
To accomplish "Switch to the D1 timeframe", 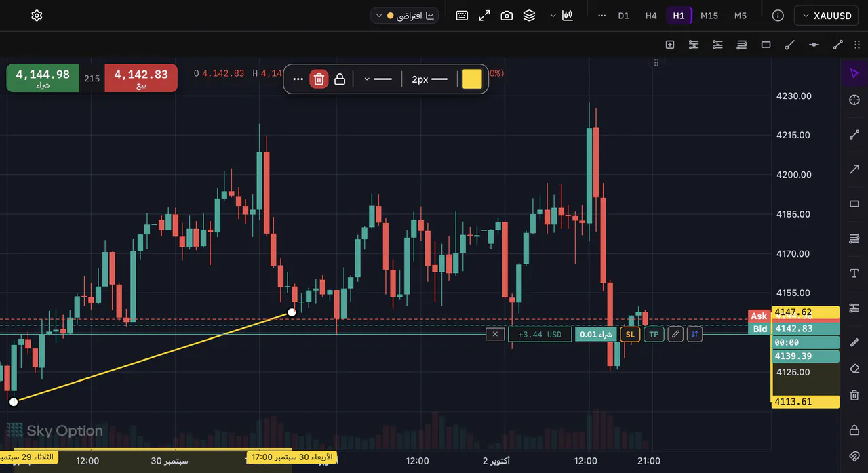I will click(624, 16).
